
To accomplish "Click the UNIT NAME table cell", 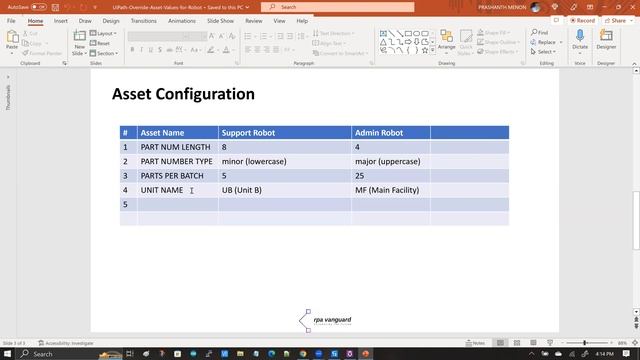I will 178,190.
